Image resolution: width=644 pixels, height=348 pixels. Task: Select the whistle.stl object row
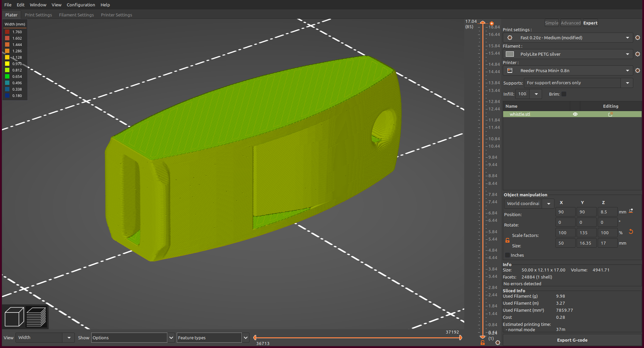572,114
